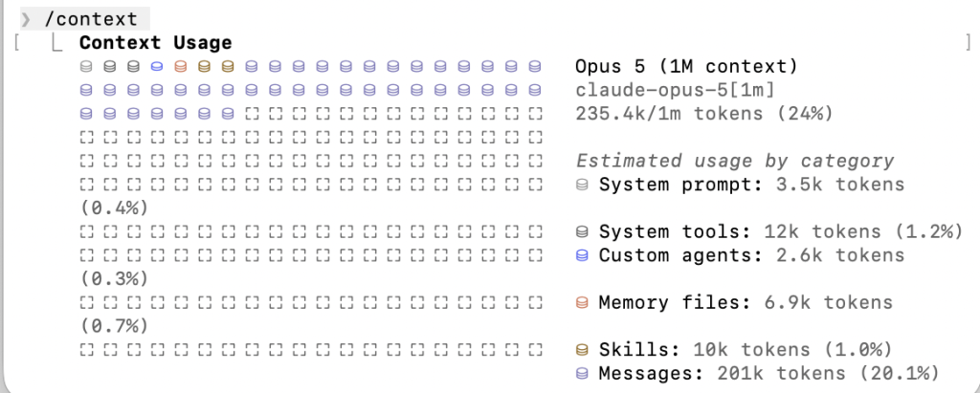Image resolution: width=980 pixels, height=393 pixels.
Task: Click the System prompt legend icon
Action: click(x=582, y=186)
